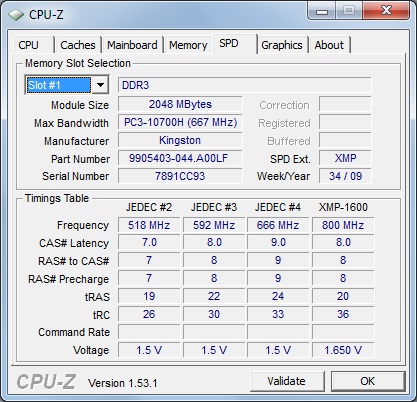Click the 2048 MBytes module size value
Viewport: 417px width, 402px height.
tap(180, 104)
